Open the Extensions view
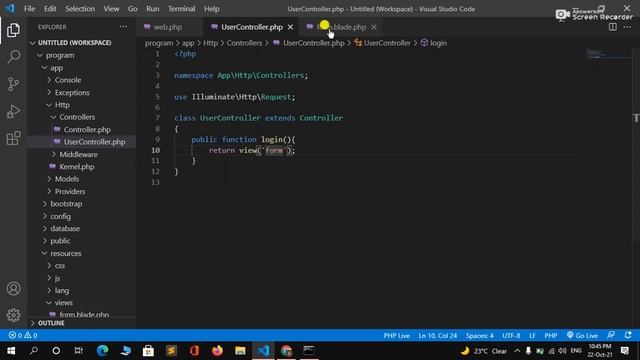The image size is (640, 360). coord(13,138)
